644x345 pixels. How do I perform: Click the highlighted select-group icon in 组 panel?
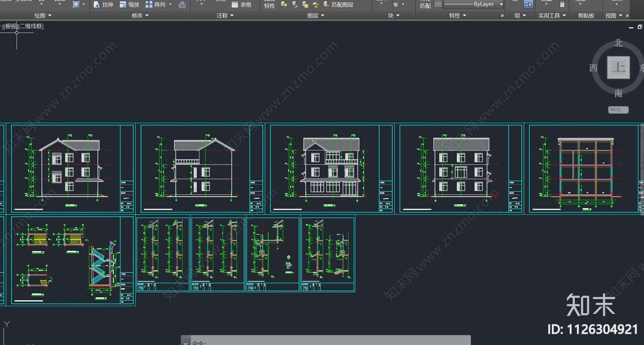click(528, 4)
